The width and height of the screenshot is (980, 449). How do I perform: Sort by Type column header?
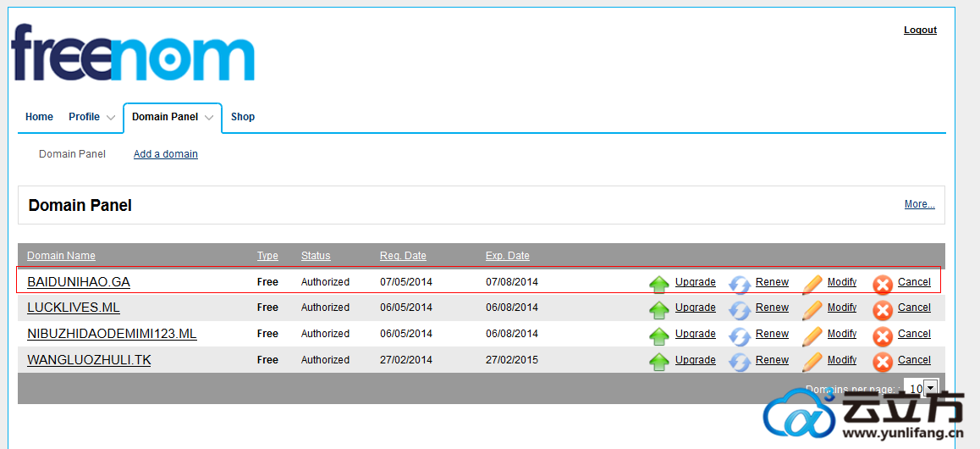[x=267, y=256]
